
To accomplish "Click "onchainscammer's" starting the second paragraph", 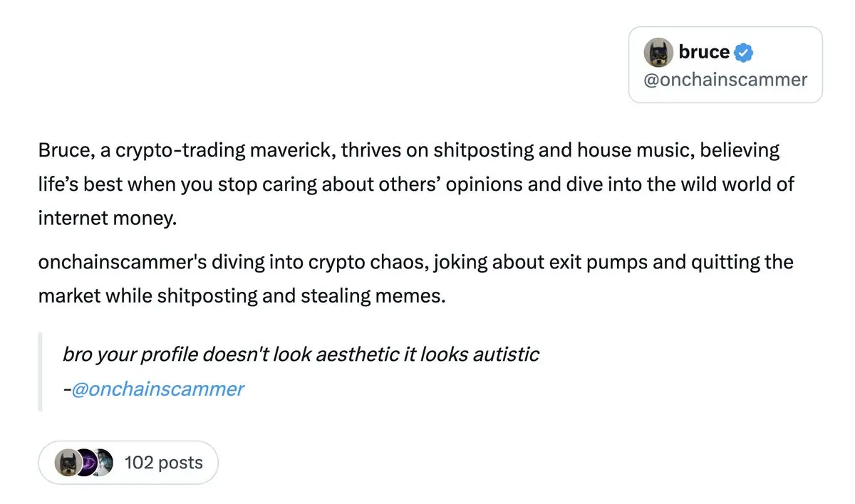I will point(123,263).
